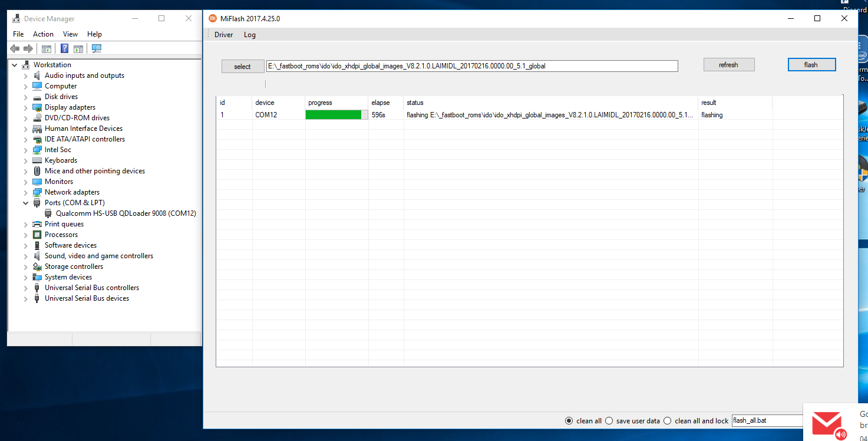
Task: Click the ROM folder path text field
Action: coord(471,66)
